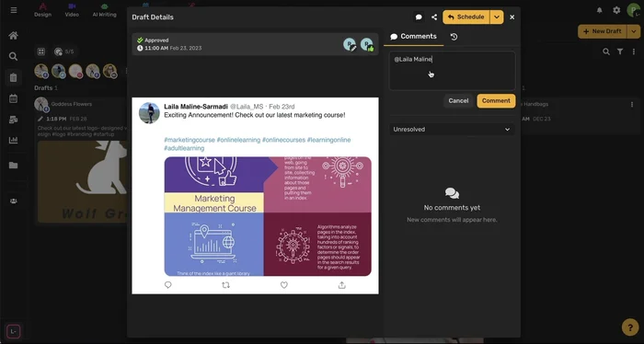Open the Unresolved filter dropdown
644x344 pixels.
[x=452, y=130]
